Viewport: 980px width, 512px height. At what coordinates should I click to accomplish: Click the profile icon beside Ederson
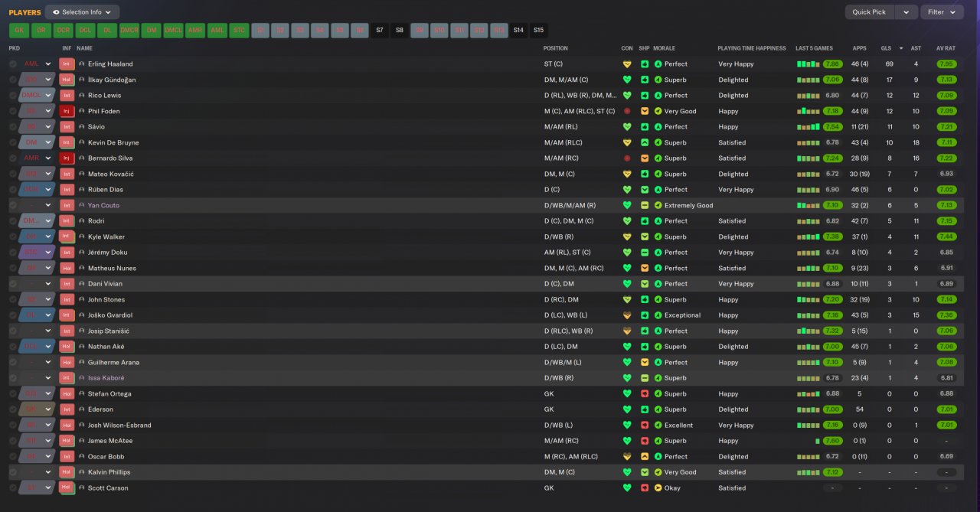(x=82, y=409)
